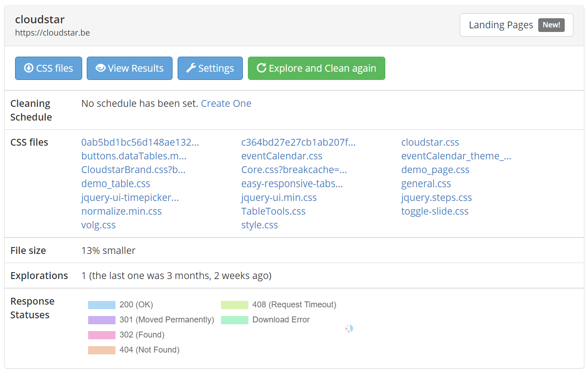Open the Core.css?breakcache=... file link
This screenshot has height=369, width=588.
click(x=294, y=170)
